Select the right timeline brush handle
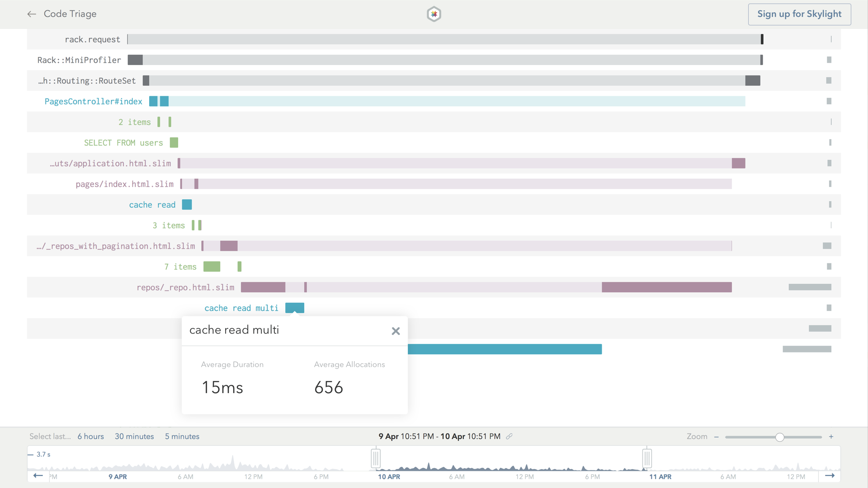 (647, 457)
